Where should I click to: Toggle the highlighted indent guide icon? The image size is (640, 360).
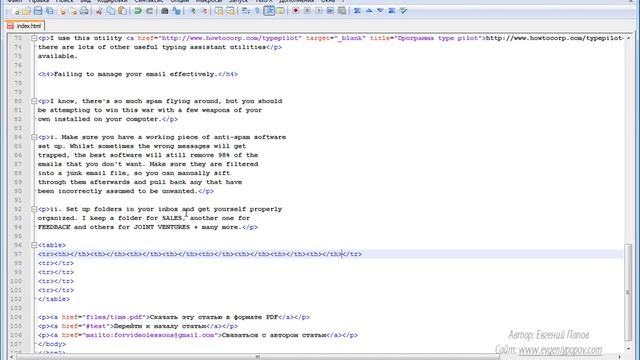pos(269,11)
